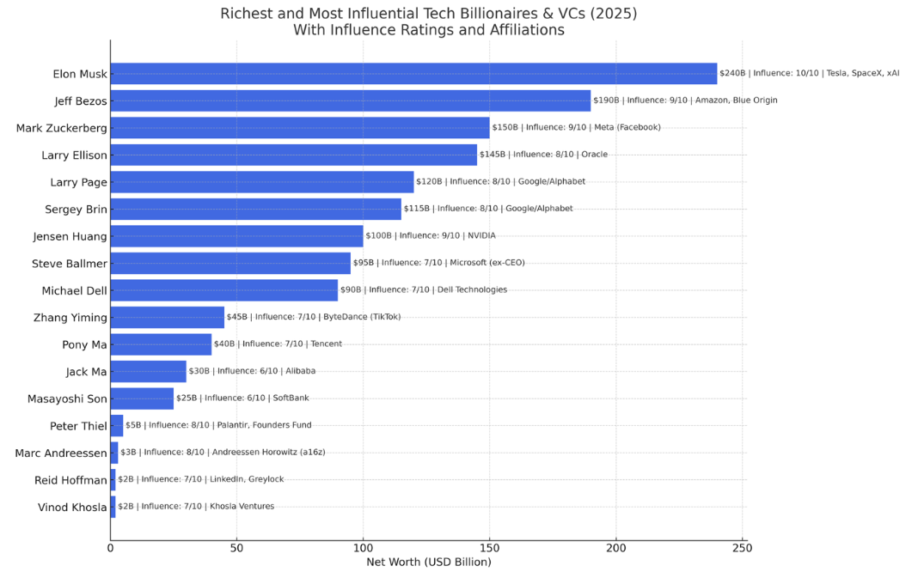
Task: Select the Reid Hoffman name label
Action: (70, 480)
